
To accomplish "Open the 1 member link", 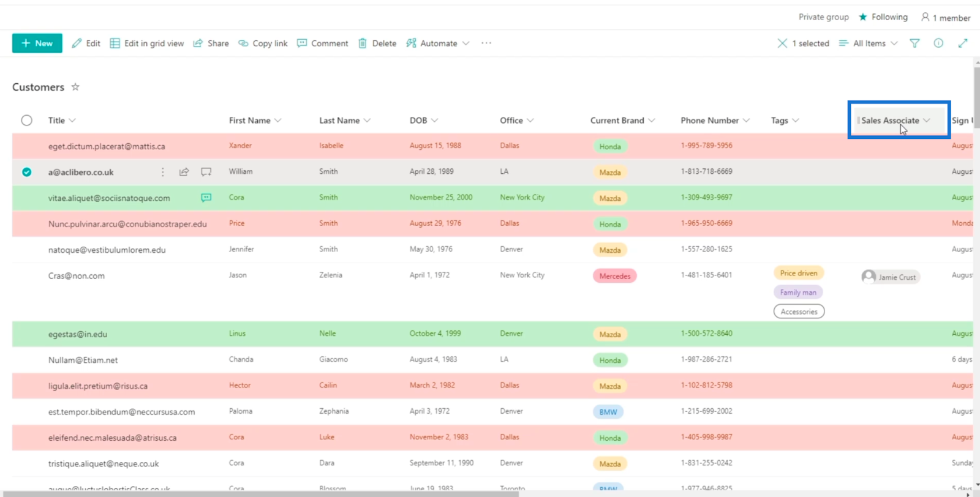I will [946, 18].
